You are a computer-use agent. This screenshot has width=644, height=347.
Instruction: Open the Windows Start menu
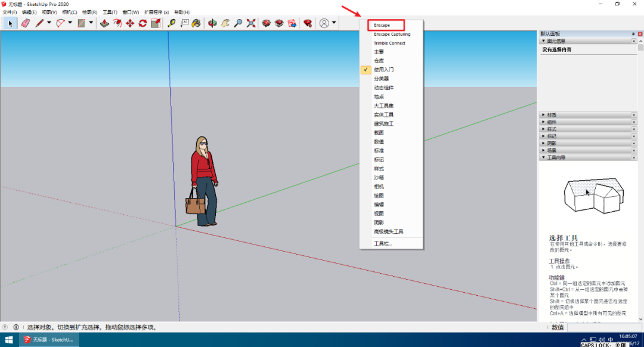pos(9,340)
